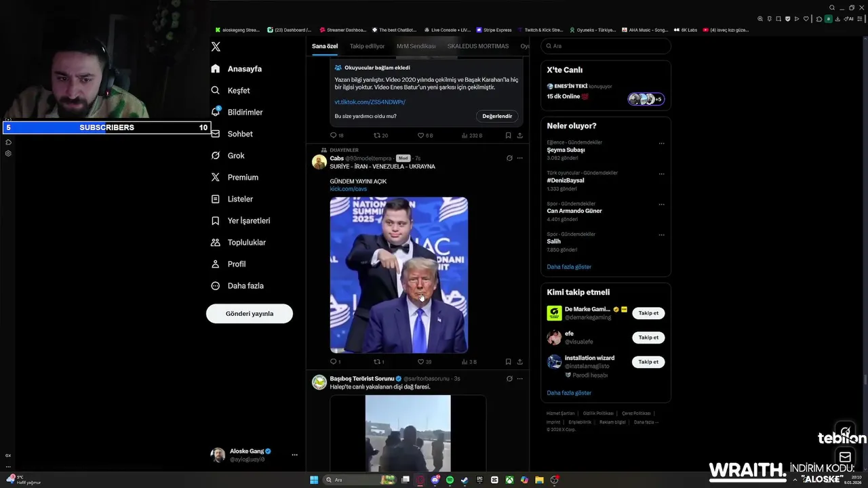The width and height of the screenshot is (868, 488).
Task: Open more options on Başıboş Terörist Sorunu post
Action: pyautogui.click(x=520, y=378)
